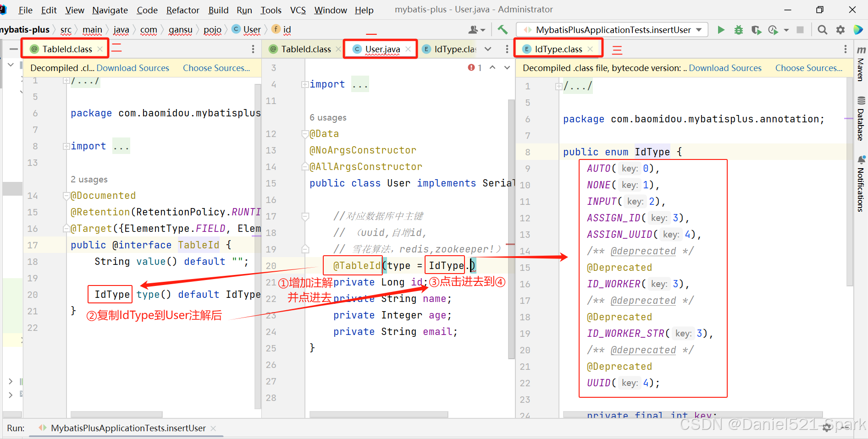Click the grey Stop square icon
The image size is (868, 439).
coord(800,30)
